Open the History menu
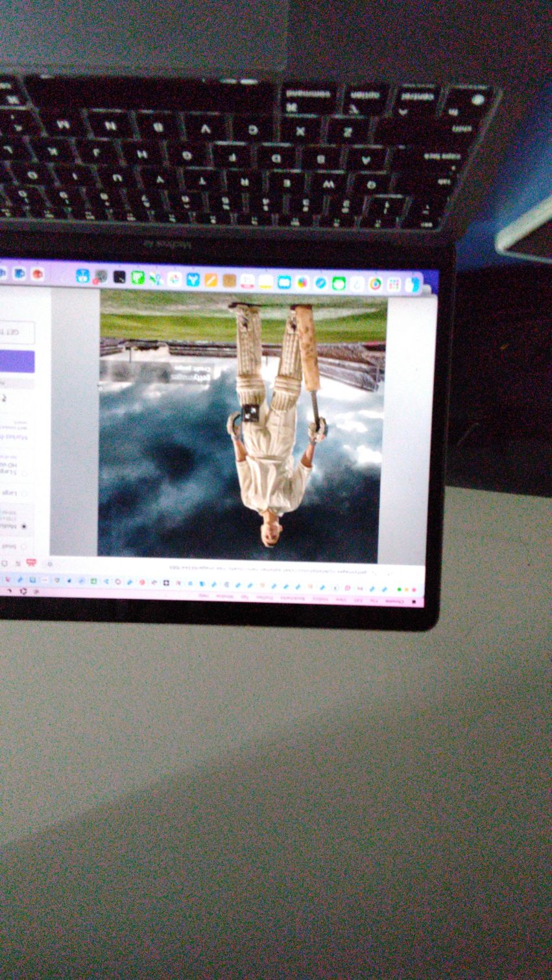This screenshot has height=980, width=552. tap(320, 599)
